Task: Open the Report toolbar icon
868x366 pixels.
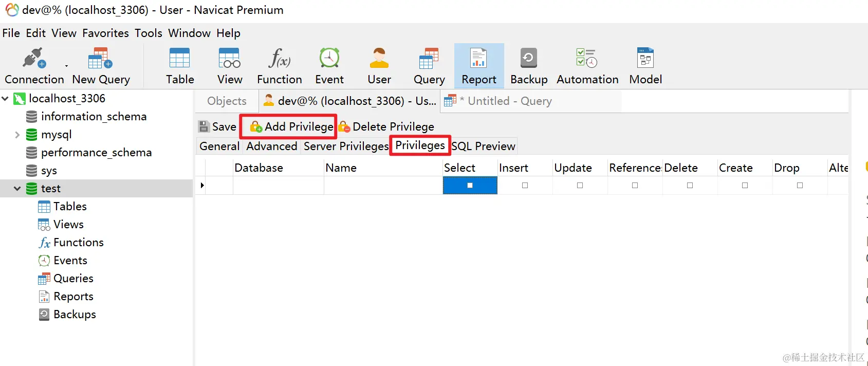Action: (x=479, y=58)
